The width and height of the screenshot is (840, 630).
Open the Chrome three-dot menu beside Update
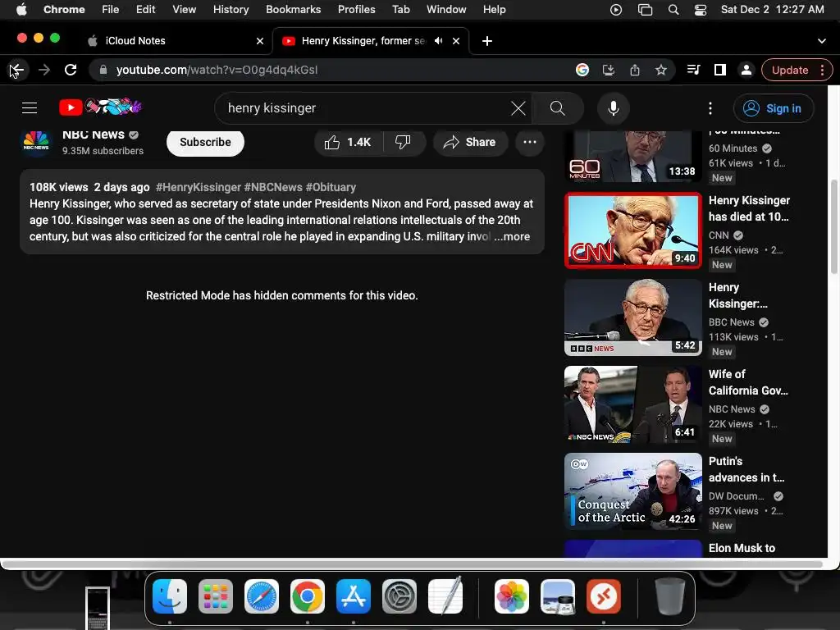coord(822,71)
